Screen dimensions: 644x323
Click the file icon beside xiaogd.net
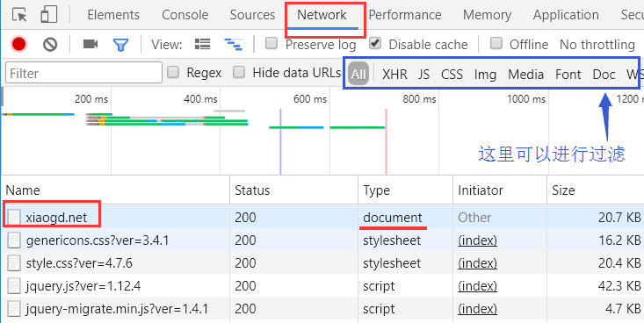15,217
